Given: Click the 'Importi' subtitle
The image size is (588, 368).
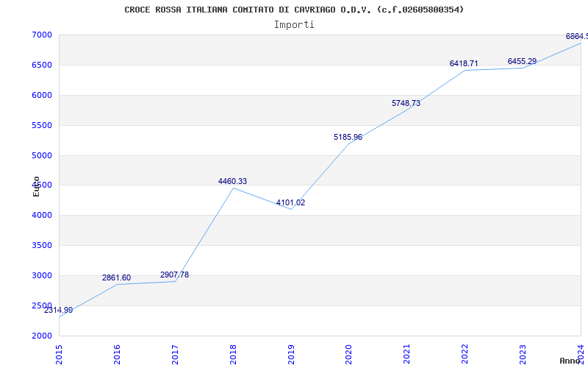Looking at the screenshot, I should [294, 25].
